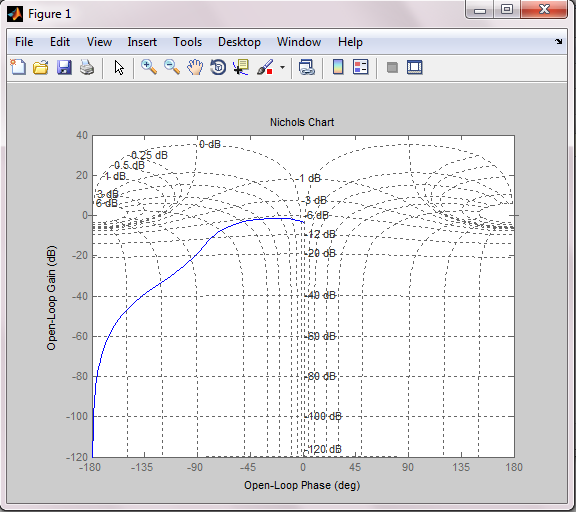Viewport: 576px width, 512px height.
Task: Insert a colorbar from the toolbar
Action: coord(338,67)
